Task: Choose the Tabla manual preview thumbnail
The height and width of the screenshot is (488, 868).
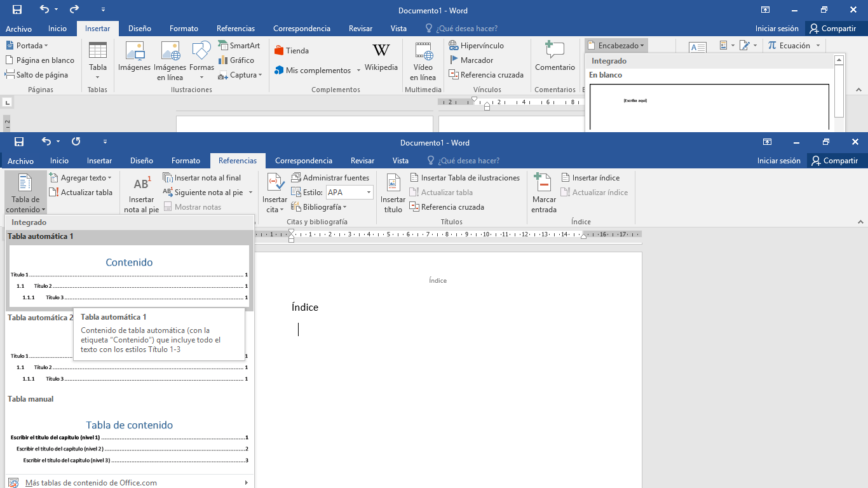Action: pos(129,437)
